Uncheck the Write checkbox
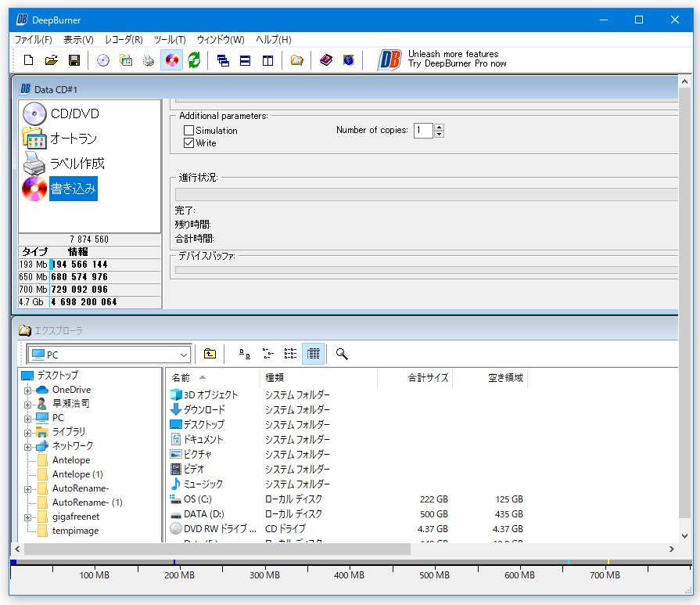This screenshot has width=700, height=605. (188, 143)
